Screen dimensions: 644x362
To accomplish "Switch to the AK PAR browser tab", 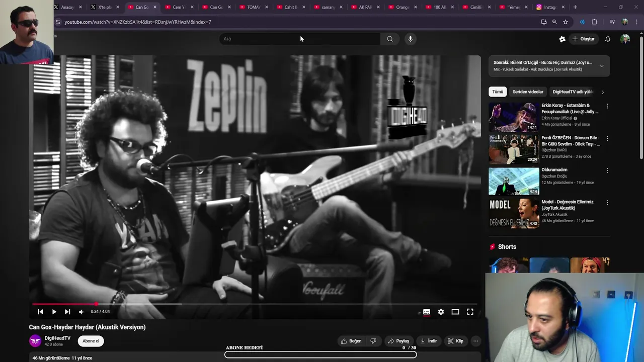I will [365, 7].
